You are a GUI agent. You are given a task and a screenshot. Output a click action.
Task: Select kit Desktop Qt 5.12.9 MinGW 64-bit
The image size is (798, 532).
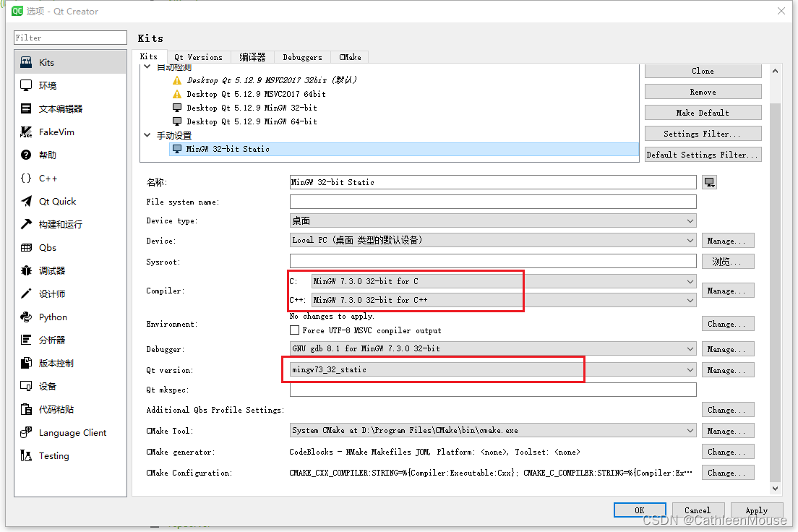click(x=252, y=121)
